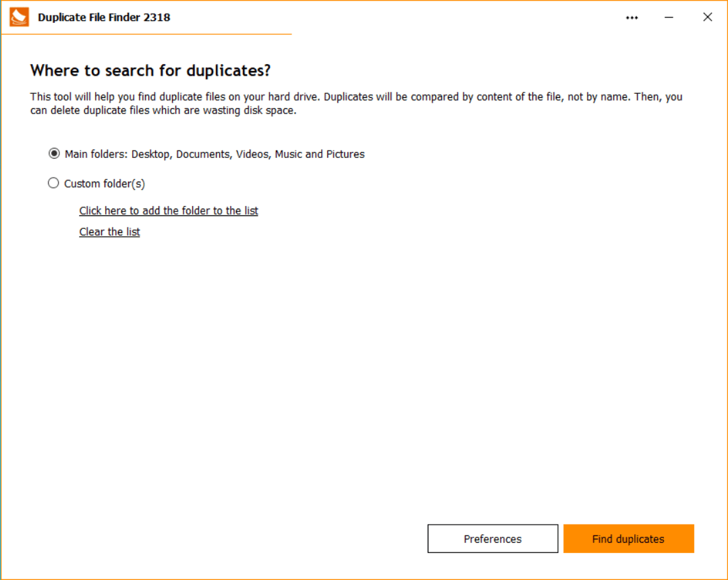This screenshot has height=580, width=728.
Task: Click the orange Duplicate File Finder logo
Action: click(19, 17)
